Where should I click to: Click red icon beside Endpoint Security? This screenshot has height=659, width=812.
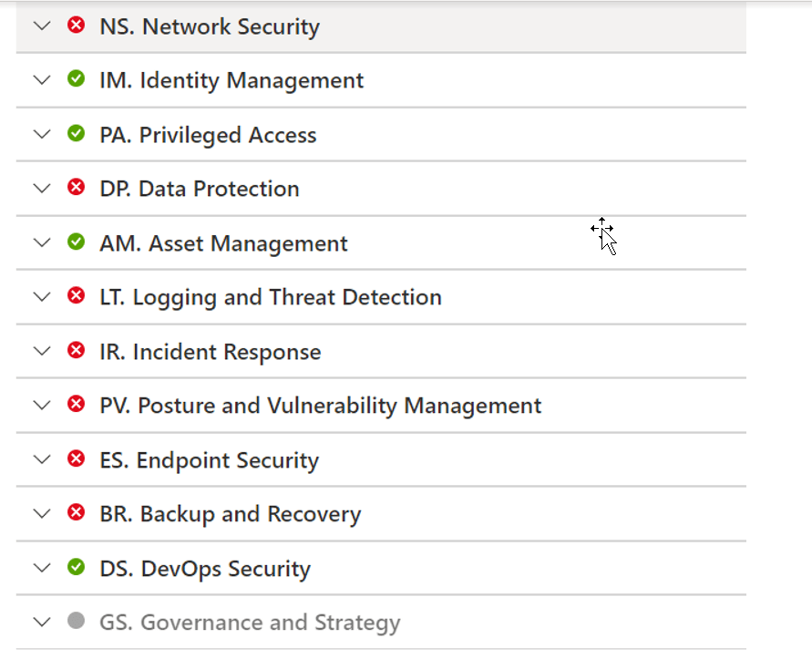pyautogui.click(x=77, y=459)
